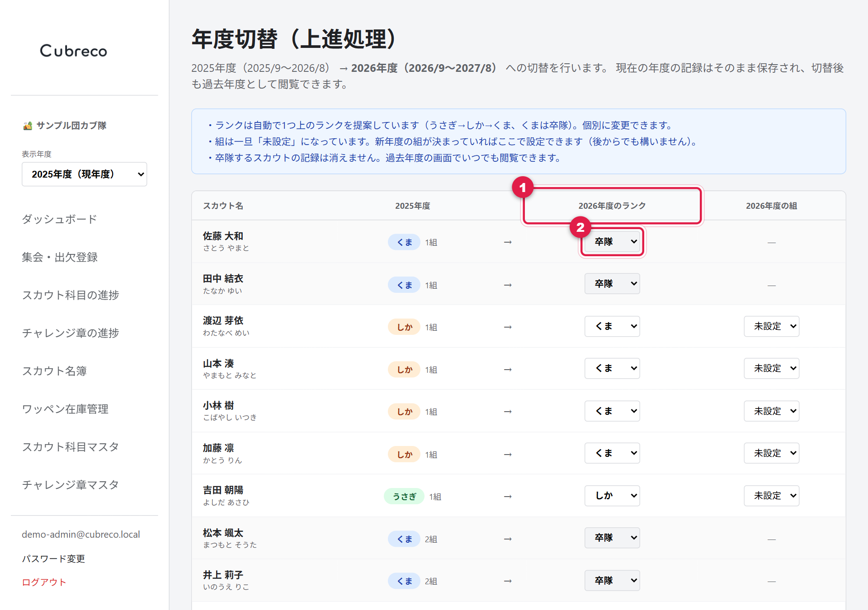Open rank dropdown for 加藤 凛

pos(612,453)
